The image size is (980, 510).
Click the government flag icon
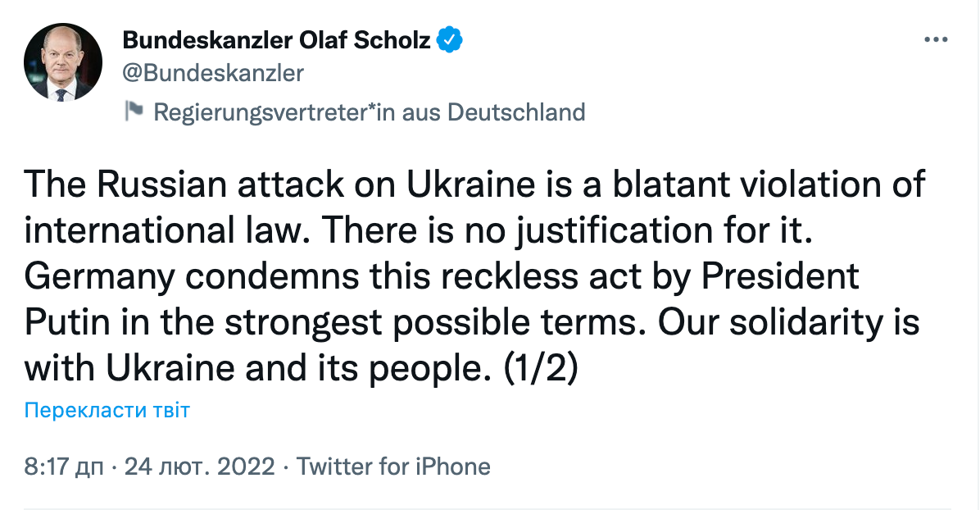(134, 111)
